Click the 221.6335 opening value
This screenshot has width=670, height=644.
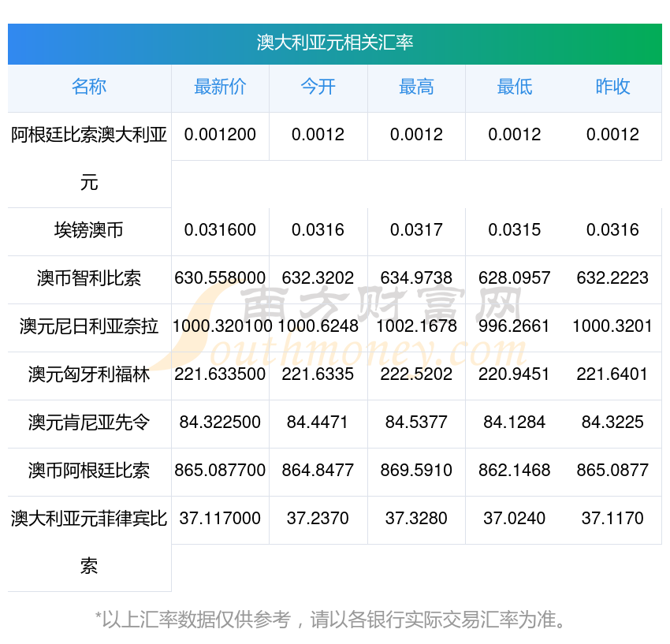click(318, 374)
